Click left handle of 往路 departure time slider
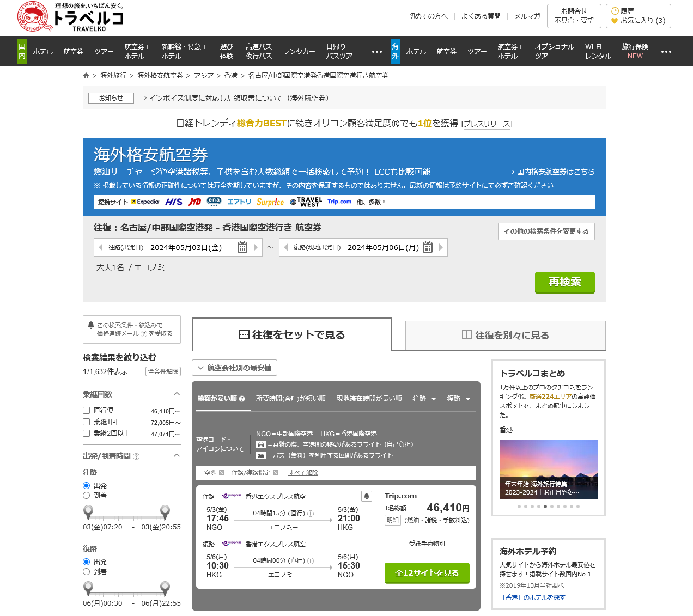The width and height of the screenshot is (693, 616). click(88, 511)
